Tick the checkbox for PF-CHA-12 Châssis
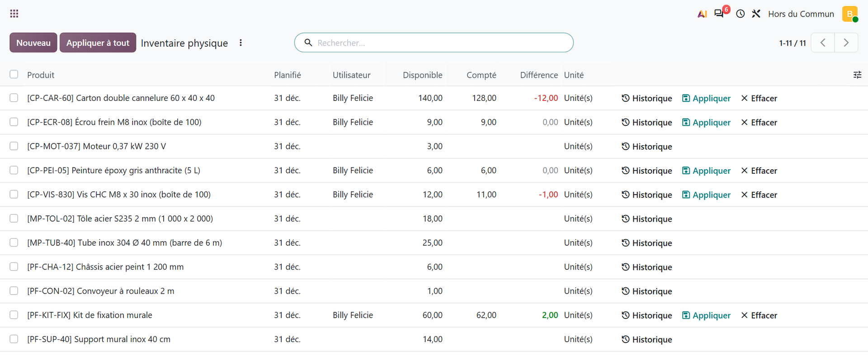 [x=14, y=267]
